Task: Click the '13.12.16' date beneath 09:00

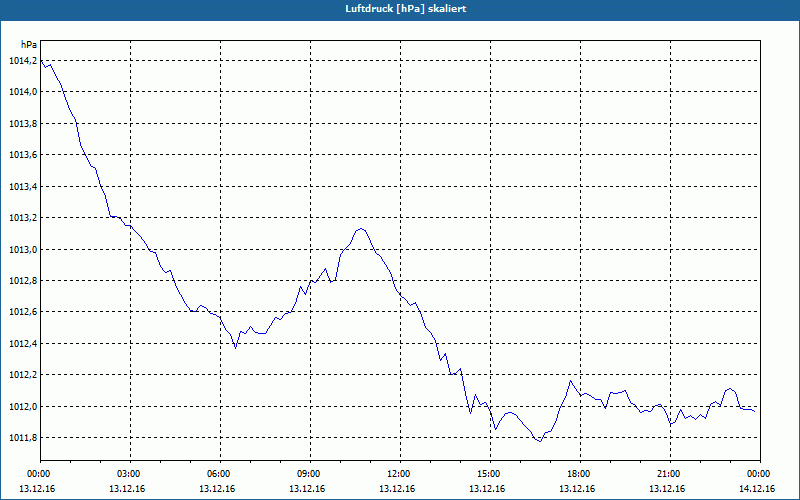Action: (x=307, y=489)
